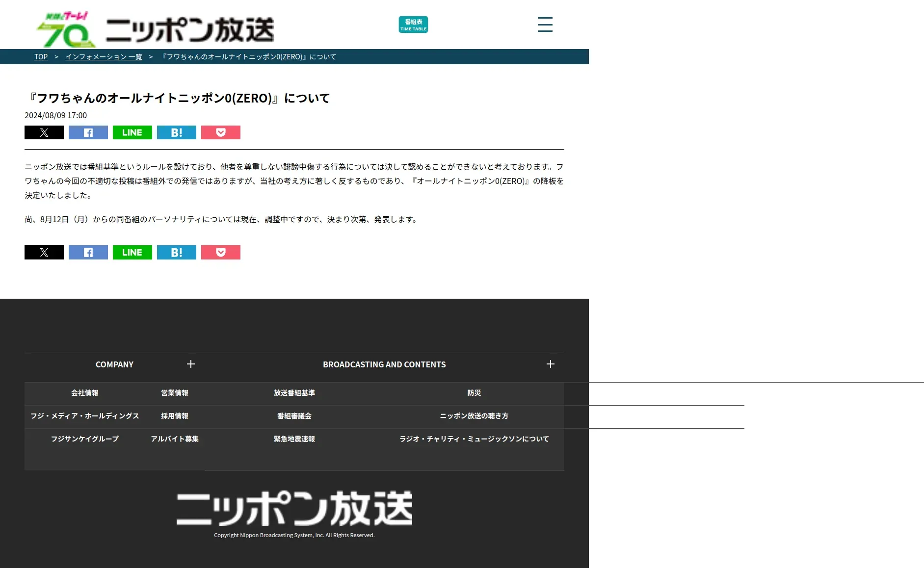Click the paragraph starting 尚、8月12日（月）
The image size is (924, 568).
(x=221, y=219)
